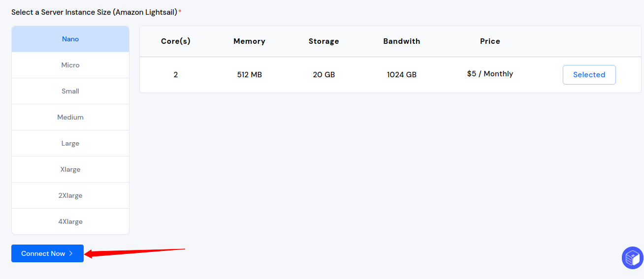Image resolution: width=644 pixels, height=279 pixels.
Task: Click the chevron arrow inside Connect Now
Action: pyautogui.click(x=71, y=253)
